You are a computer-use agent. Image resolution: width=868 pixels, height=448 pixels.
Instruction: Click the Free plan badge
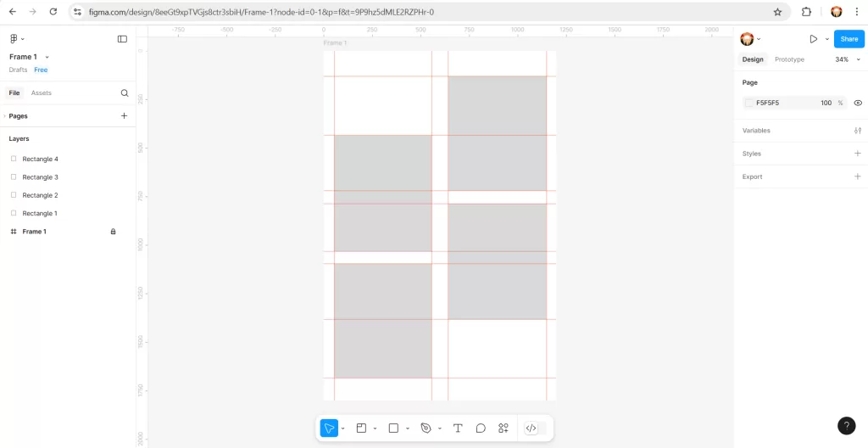41,70
